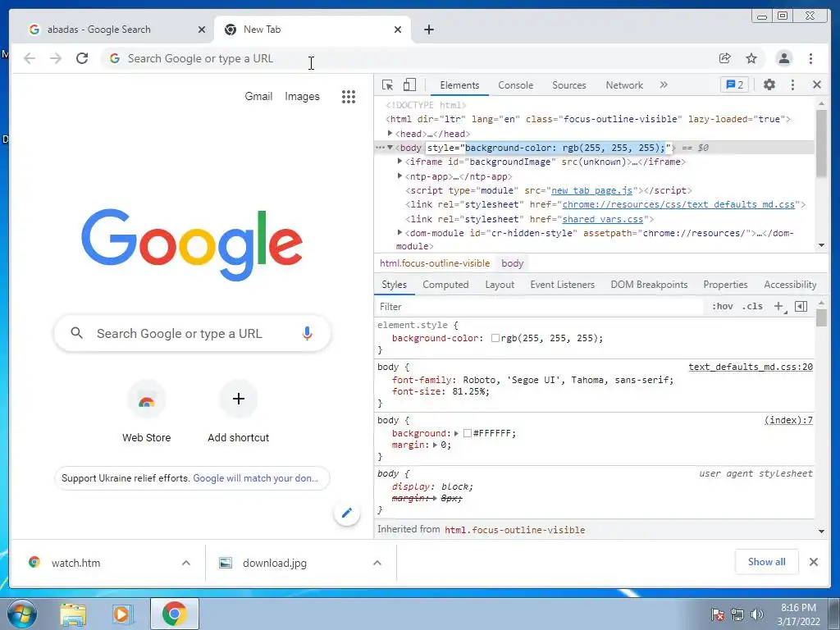Click the browser forward arrow
840x630 pixels.
click(x=56, y=58)
